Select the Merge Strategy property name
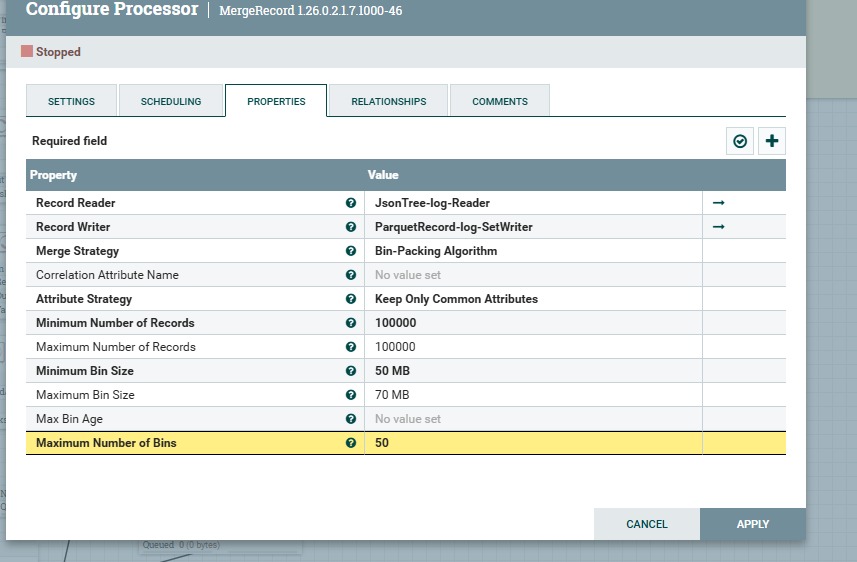This screenshot has width=857, height=562. tap(77, 251)
